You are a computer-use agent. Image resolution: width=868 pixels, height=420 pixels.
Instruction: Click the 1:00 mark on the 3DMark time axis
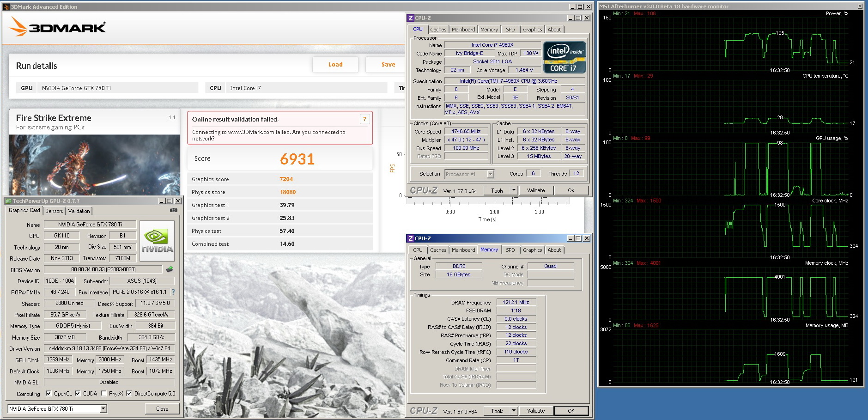pyautogui.click(x=494, y=212)
